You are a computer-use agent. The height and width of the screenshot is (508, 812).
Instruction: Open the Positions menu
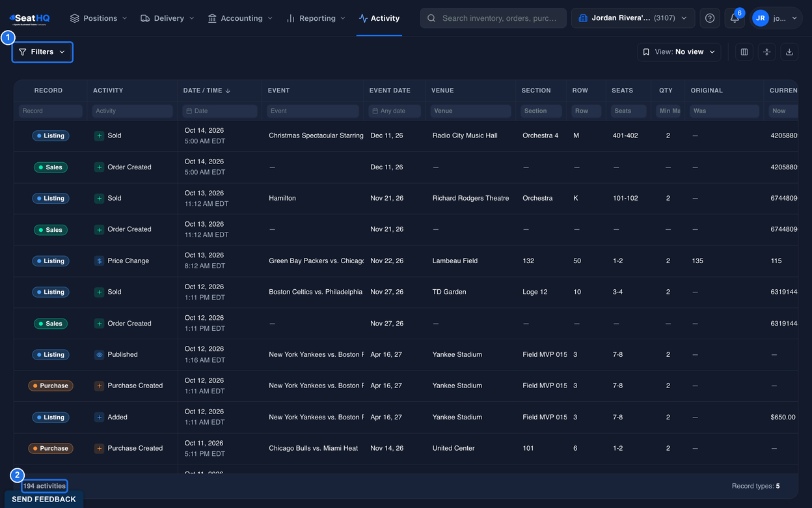(99, 18)
